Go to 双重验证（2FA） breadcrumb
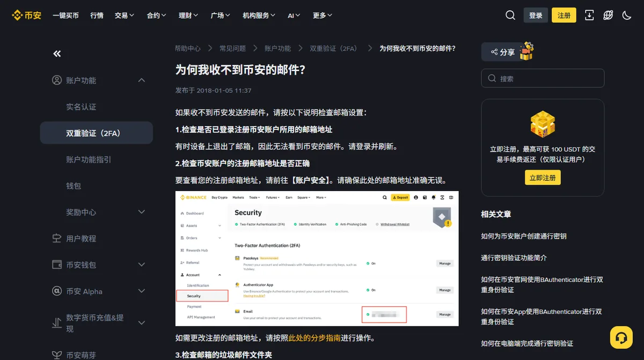This screenshot has width=644, height=360. 333,48
